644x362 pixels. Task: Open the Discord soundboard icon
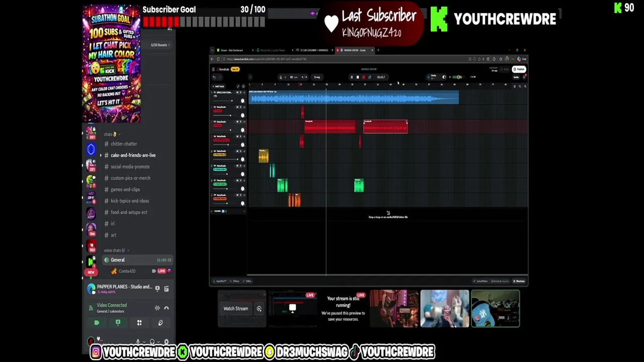point(160,322)
